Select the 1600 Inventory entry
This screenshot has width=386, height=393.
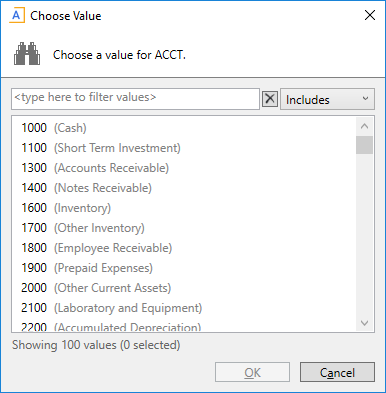pyautogui.click(x=184, y=208)
